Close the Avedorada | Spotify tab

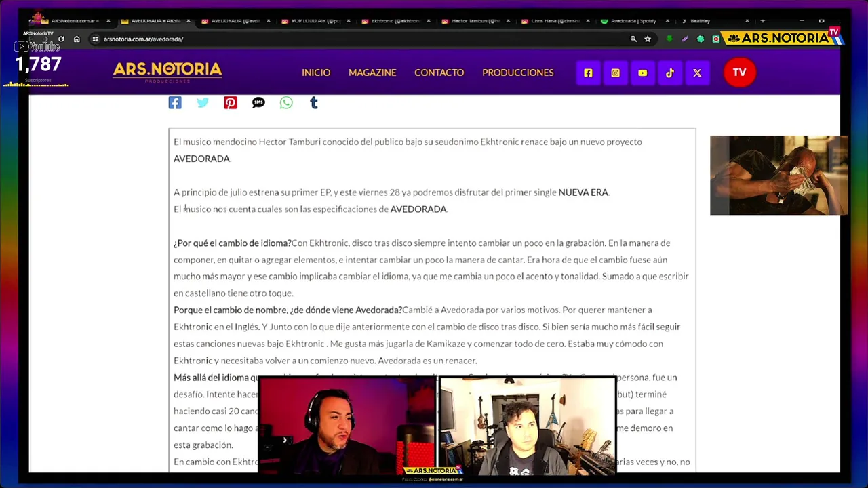coord(667,21)
